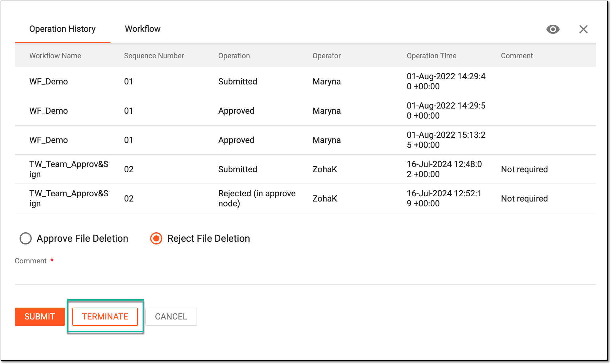
Task: Click TW_Team_Approv&Sign in the 12:48:02 row
Action: (x=69, y=169)
